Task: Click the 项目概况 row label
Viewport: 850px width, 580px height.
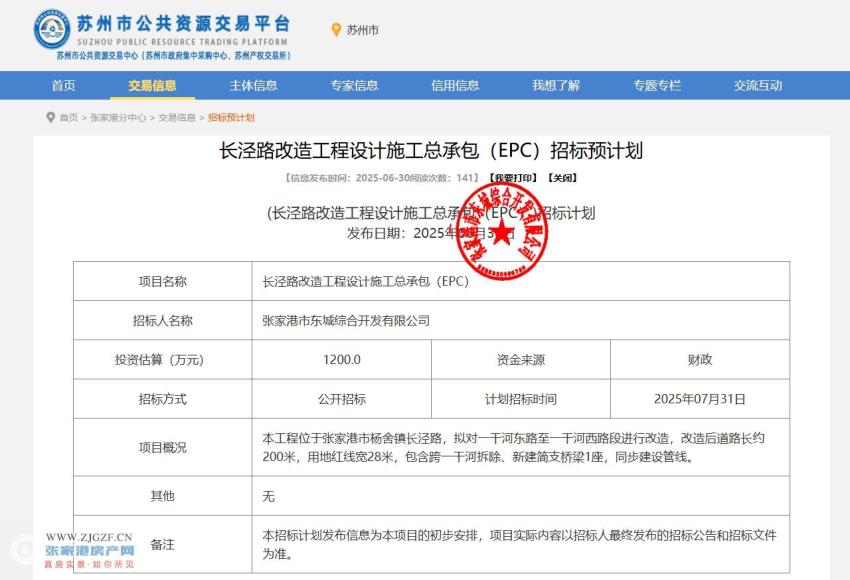Action: [163, 447]
